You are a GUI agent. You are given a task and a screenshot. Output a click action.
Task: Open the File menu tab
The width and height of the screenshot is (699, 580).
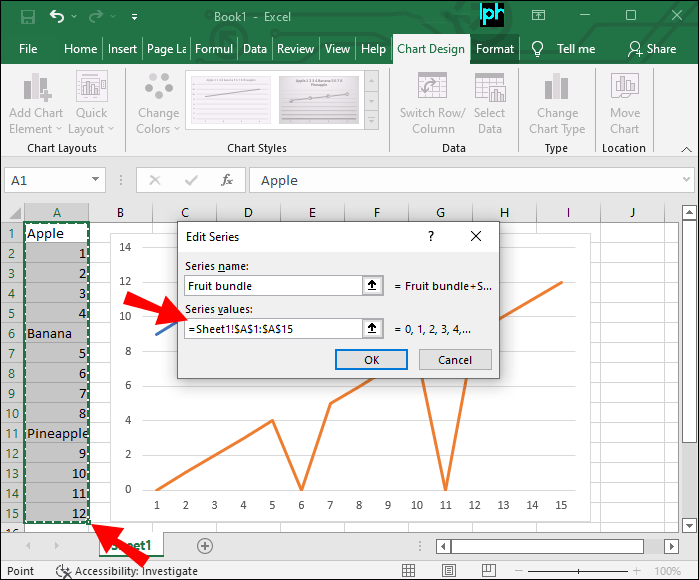pyautogui.click(x=28, y=48)
